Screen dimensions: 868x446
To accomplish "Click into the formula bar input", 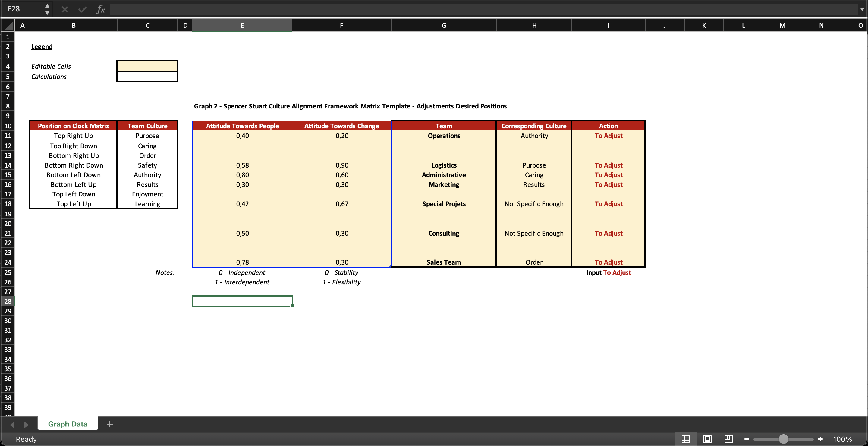I will 483,9.
